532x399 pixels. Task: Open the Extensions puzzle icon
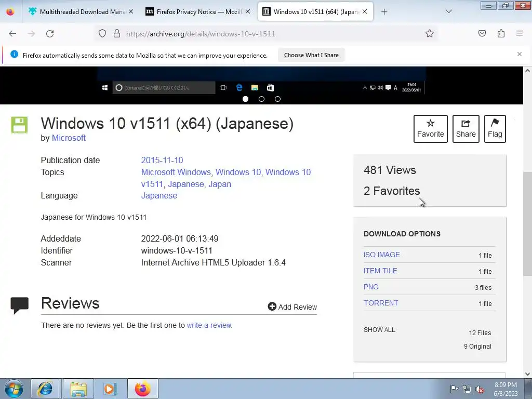[501, 33]
